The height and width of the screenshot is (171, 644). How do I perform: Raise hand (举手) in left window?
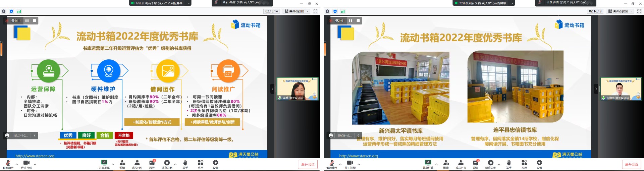click(185, 164)
